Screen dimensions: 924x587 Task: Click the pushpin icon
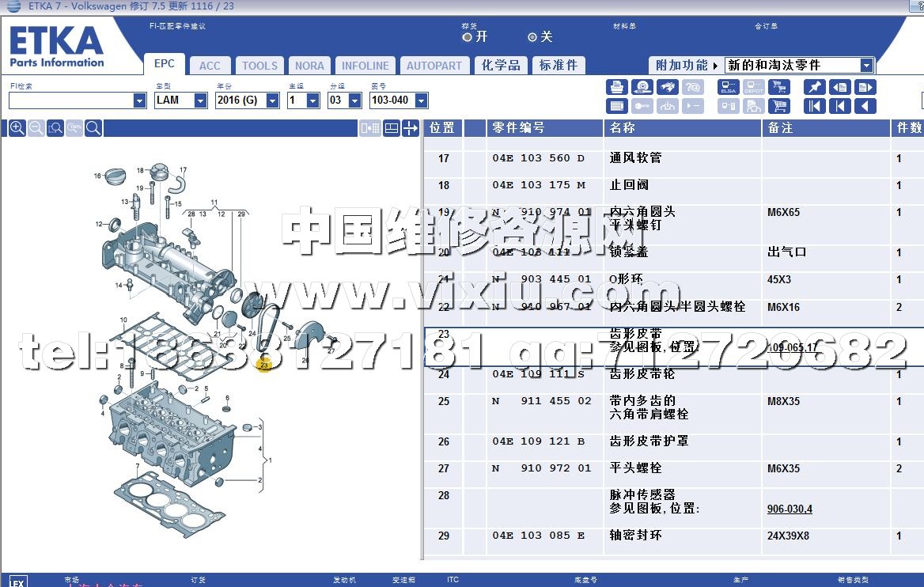point(815,87)
